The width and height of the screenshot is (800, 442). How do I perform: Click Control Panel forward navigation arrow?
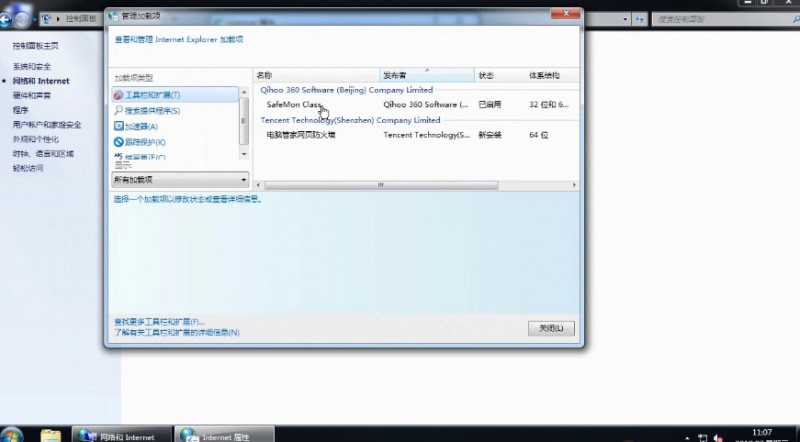point(22,19)
